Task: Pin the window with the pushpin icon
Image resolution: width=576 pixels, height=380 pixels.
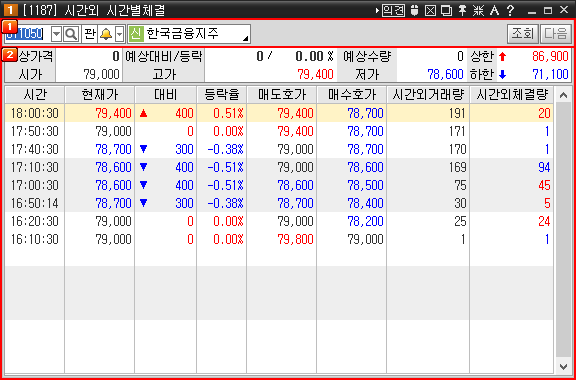Action: 462,10
